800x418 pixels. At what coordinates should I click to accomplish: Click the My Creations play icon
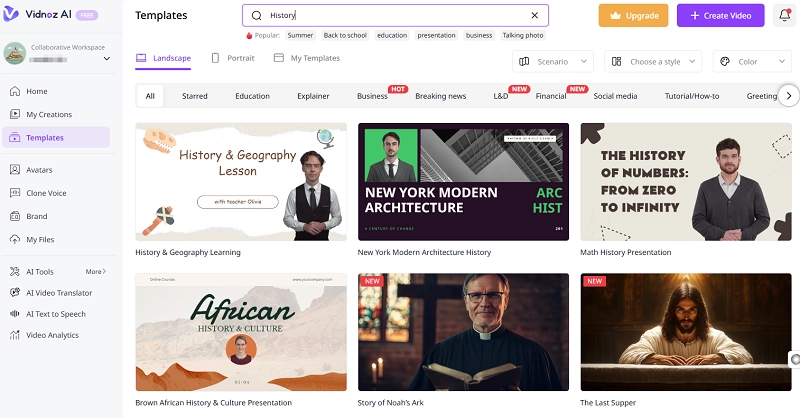pos(15,114)
